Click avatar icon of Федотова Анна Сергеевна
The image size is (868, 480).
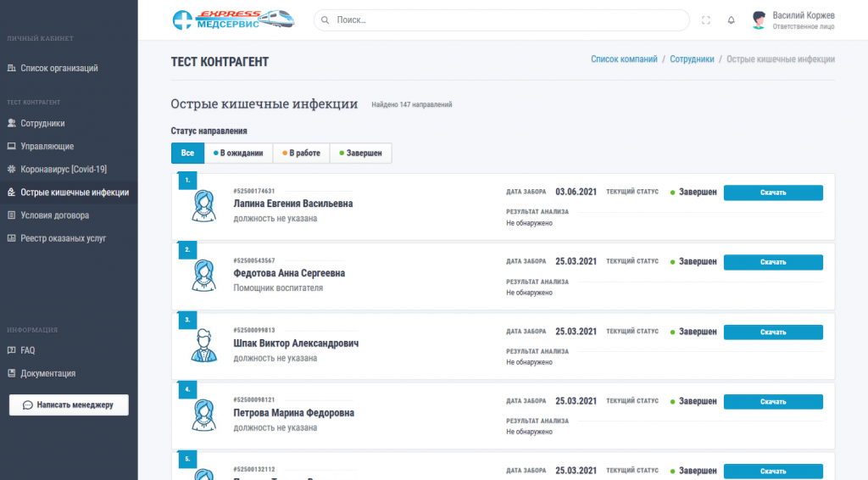point(203,274)
